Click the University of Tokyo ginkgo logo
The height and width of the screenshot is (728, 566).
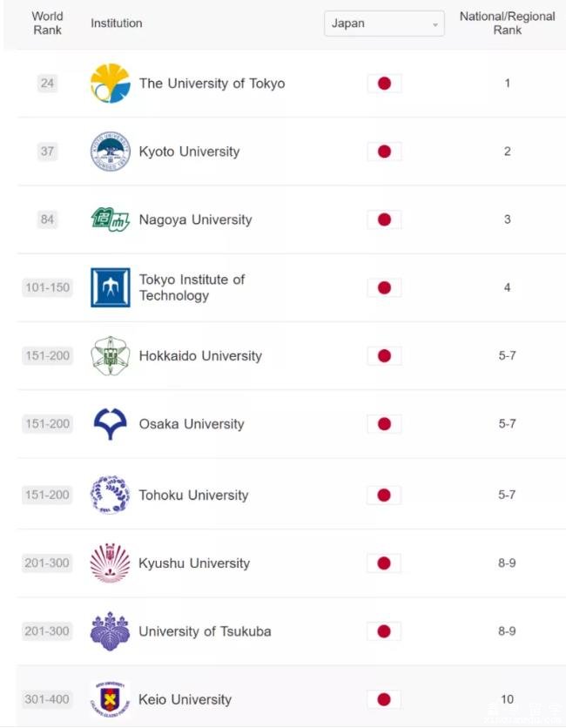[110, 83]
